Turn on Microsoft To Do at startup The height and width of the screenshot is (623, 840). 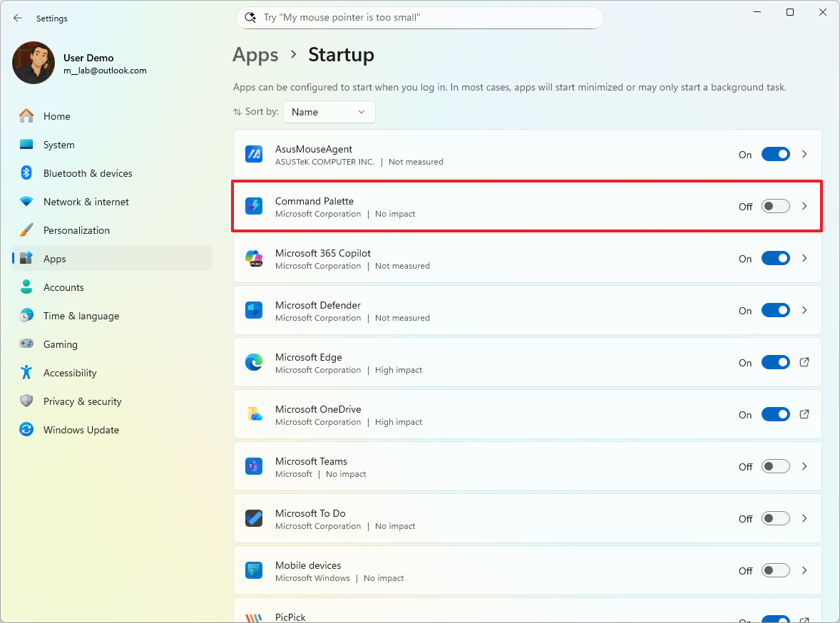(775, 518)
